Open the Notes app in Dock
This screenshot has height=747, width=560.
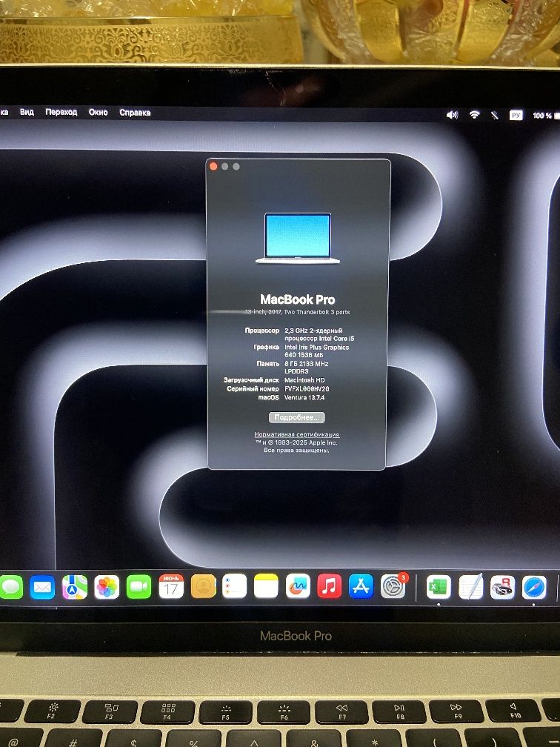(266, 586)
